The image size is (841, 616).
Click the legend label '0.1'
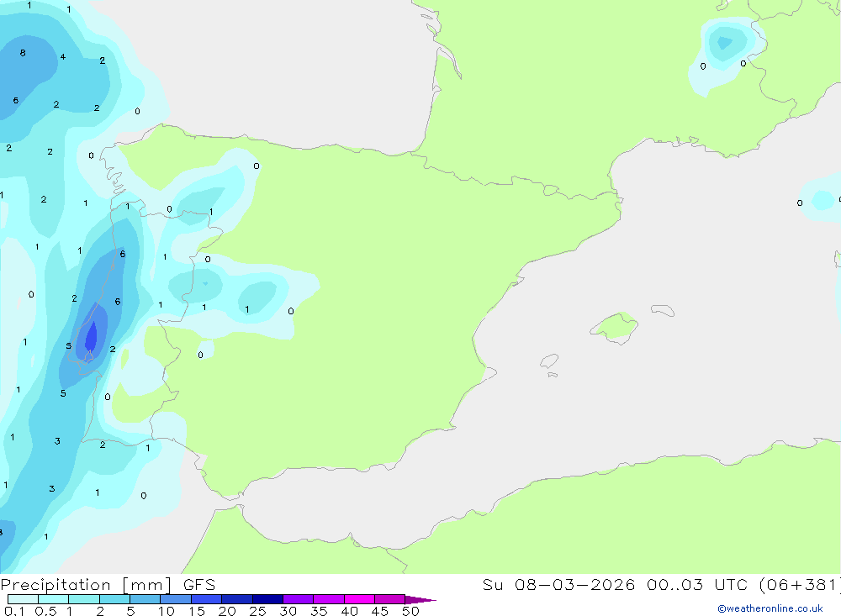pos(14,611)
